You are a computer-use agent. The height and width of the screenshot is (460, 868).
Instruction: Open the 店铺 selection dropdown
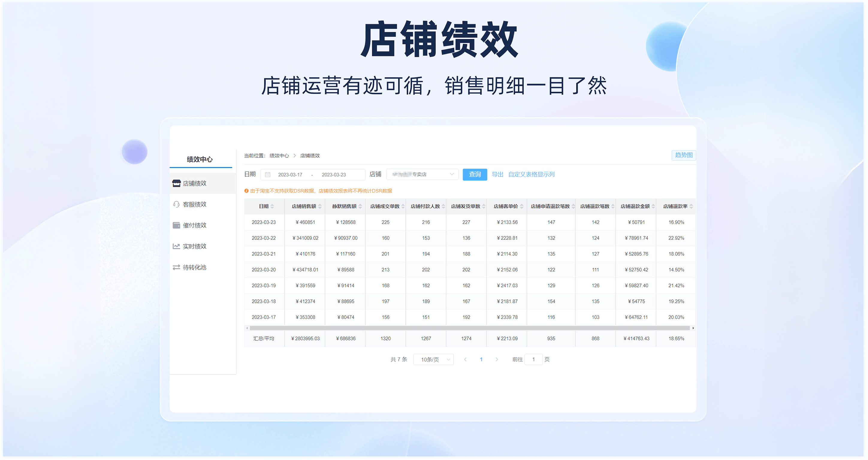(422, 174)
